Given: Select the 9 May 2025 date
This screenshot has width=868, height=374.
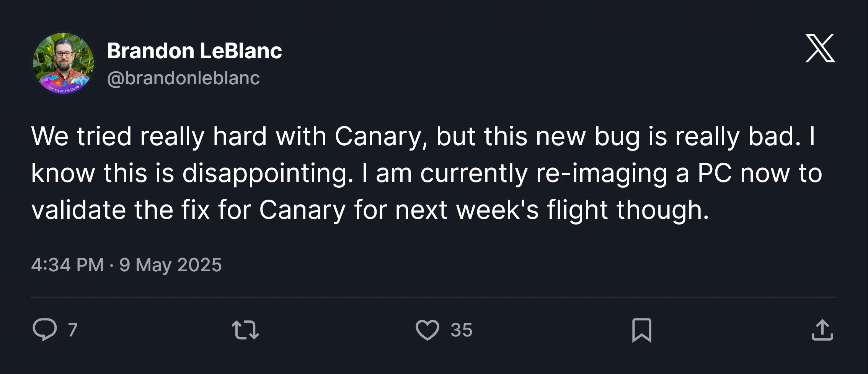Looking at the screenshot, I should tap(170, 265).
